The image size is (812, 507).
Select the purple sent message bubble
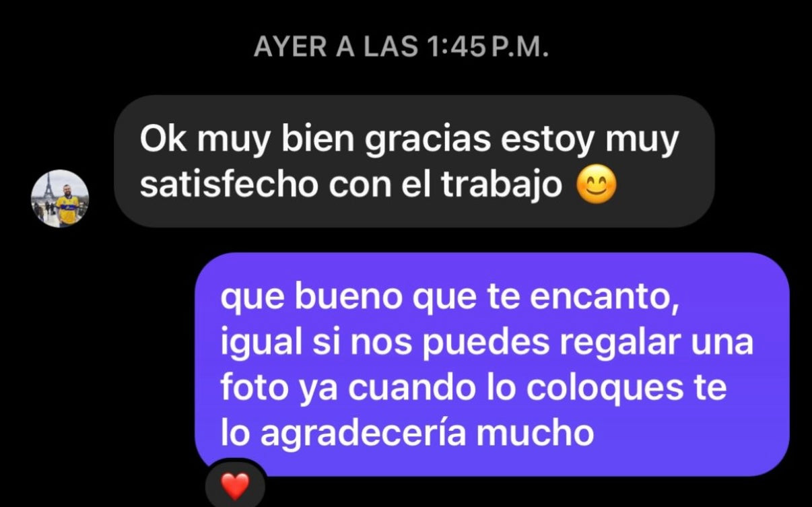[x=492, y=364]
